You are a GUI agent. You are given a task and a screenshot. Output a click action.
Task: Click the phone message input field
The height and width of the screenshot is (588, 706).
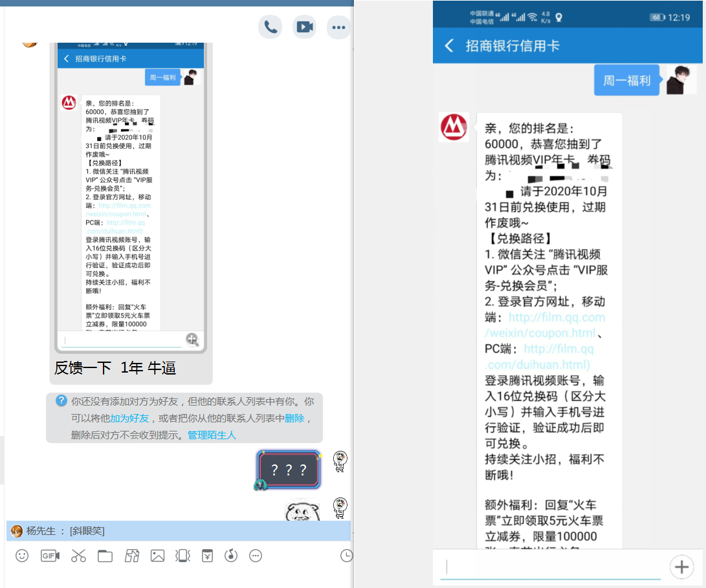550,567
